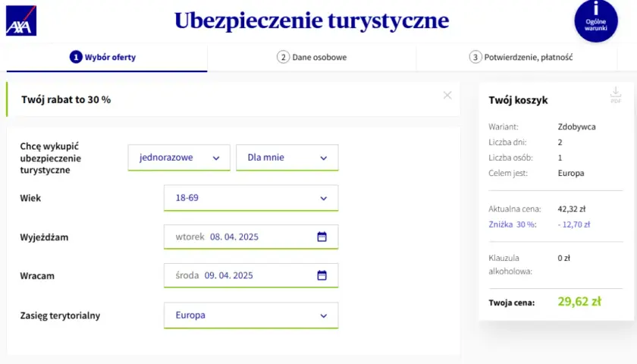637x364 pixels.
Task: Open the Zasięg terytorialny Europa dropdown
Action: 251,315
